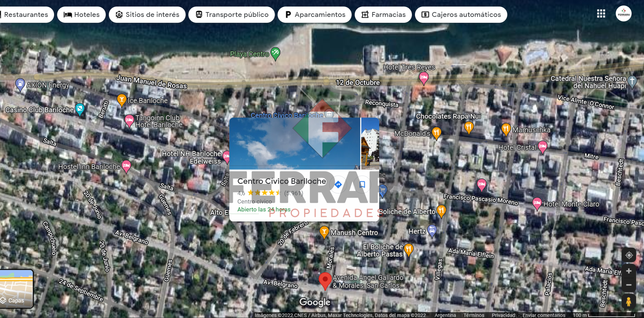Select Hotel Cristal pin
The width and height of the screenshot is (644, 318).
(x=543, y=147)
